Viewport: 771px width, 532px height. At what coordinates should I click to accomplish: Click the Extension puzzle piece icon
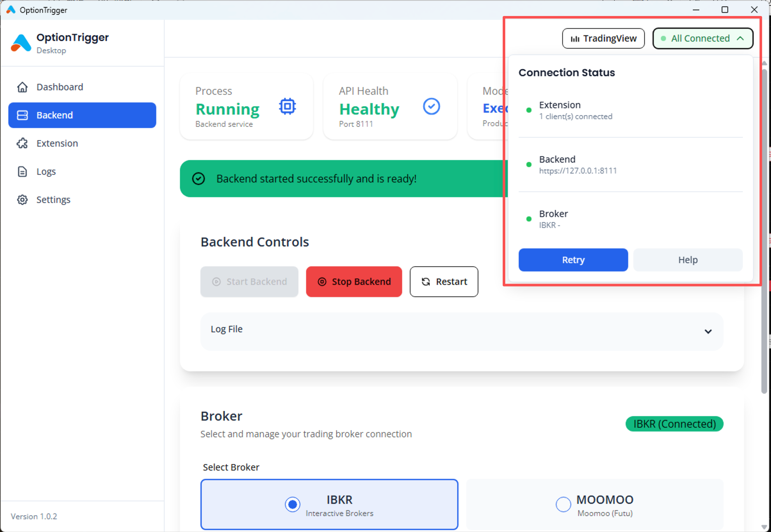[22, 143]
